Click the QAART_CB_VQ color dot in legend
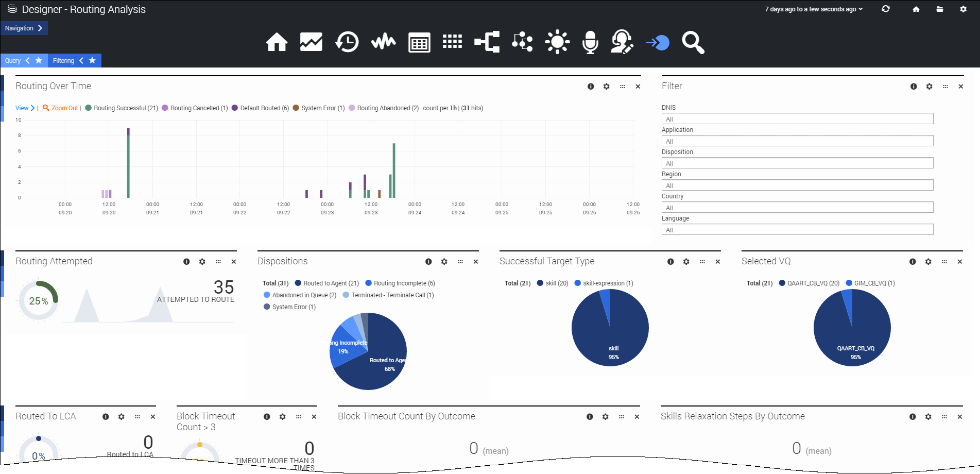Viewport: 980px width, 474px height. [x=782, y=283]
